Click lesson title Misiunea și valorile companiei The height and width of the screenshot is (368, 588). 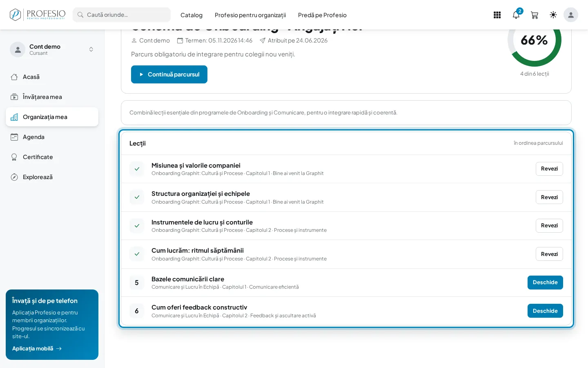pyautogui.click(x=196, y=166)
